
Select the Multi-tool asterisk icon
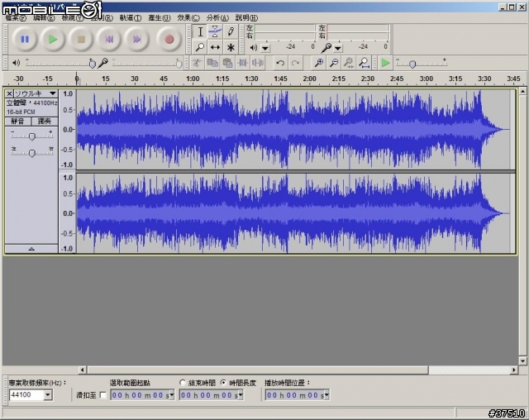[231, 47]
